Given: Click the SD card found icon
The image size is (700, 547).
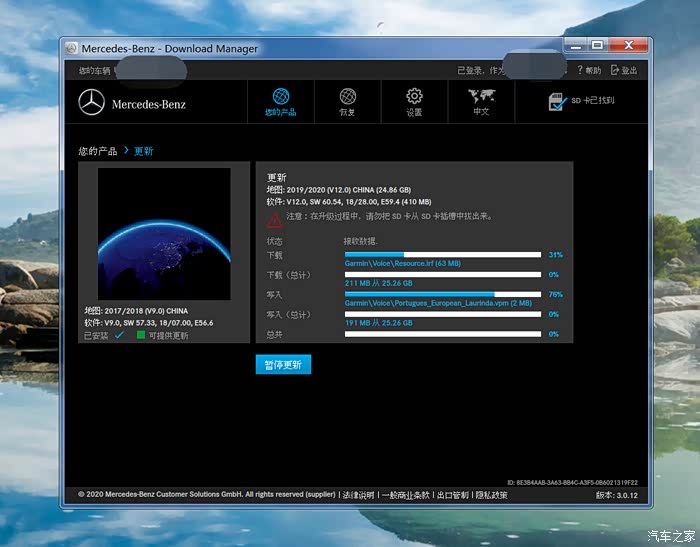Looking at the screenshot, I should coord(557,101).
